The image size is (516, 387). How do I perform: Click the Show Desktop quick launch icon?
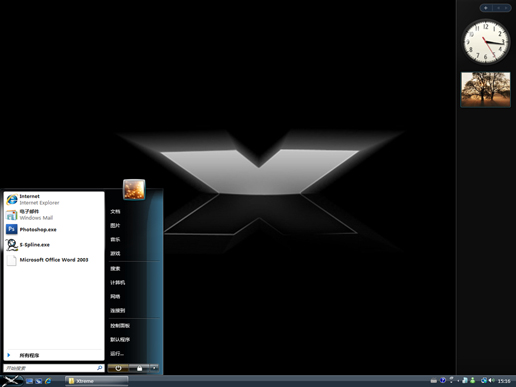[29, 381]
